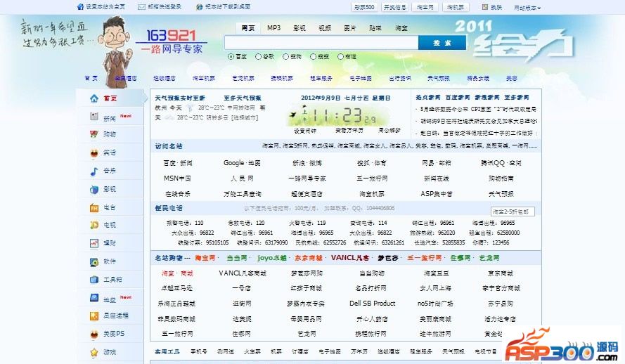Open the 软件 software icon in sidebar

click(x=94, y=261)
